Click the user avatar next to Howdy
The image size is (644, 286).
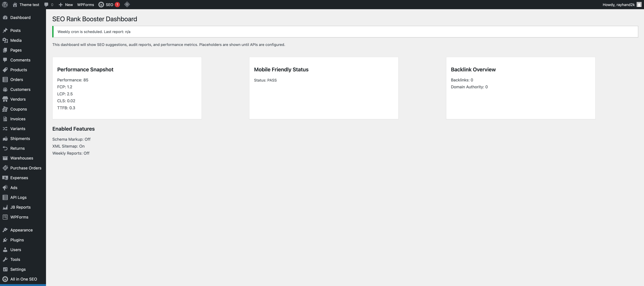click(x=639, y=4)
